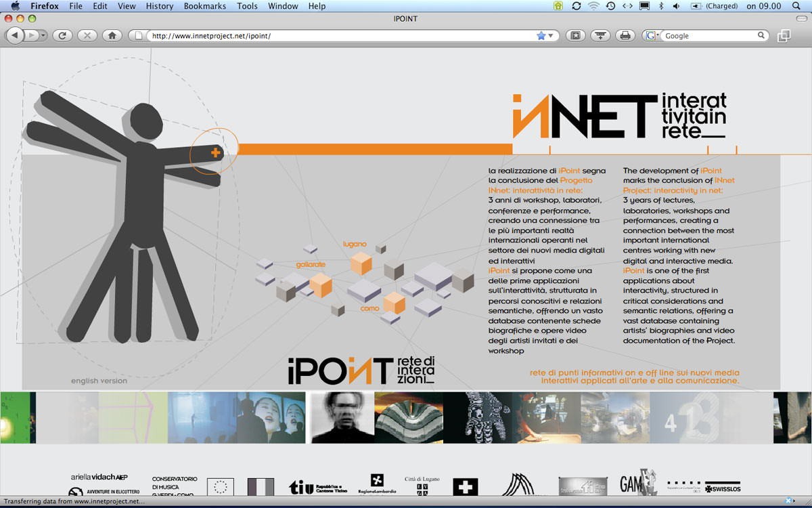Click the orange plus marker on figure's hand
Viewport: 812px width, 508px height.
point(216,152)
